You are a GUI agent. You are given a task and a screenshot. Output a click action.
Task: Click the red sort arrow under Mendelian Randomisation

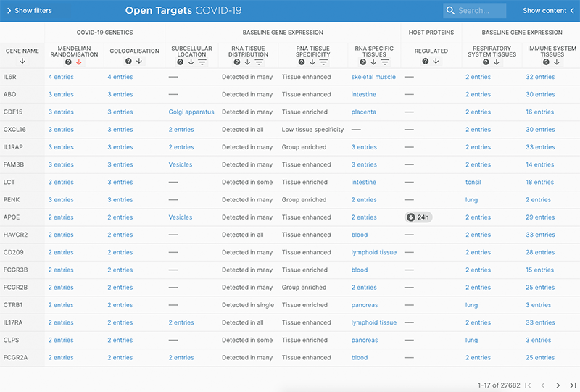click(x=79, y=62)
